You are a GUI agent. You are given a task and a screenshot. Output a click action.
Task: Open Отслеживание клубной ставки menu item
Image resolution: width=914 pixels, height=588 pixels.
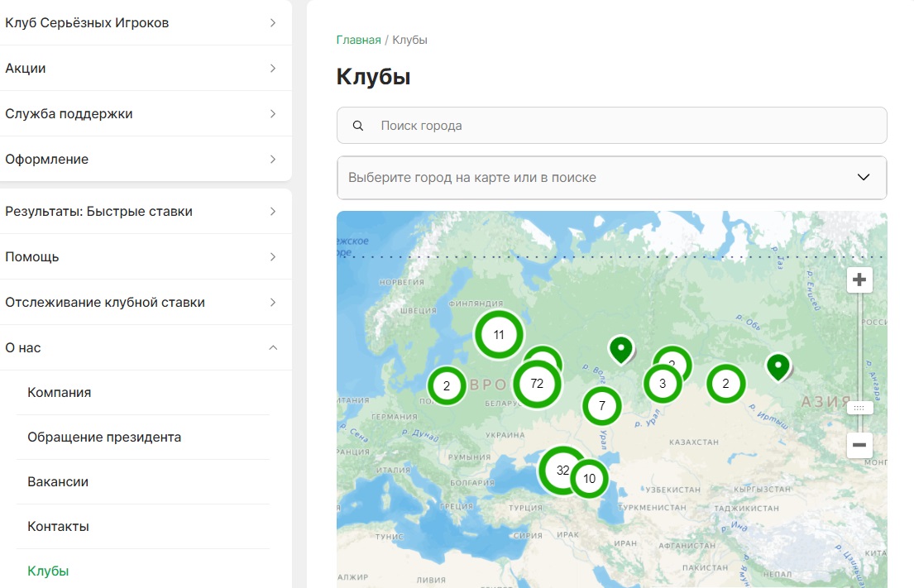146,303
